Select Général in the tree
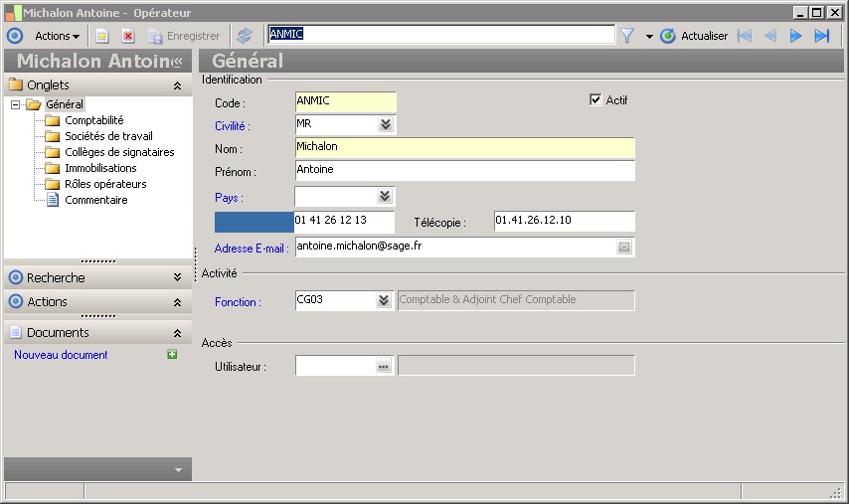This screenshot has height=504, width=849. tap(65, 104)
